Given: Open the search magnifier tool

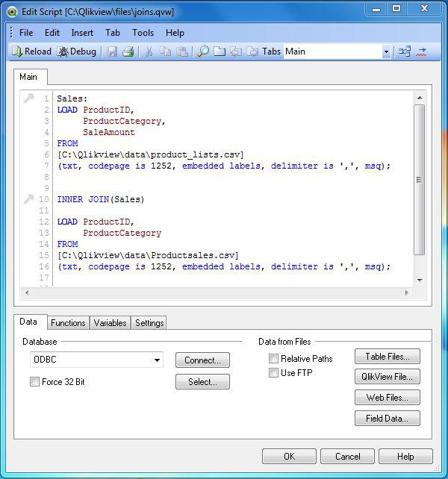Looking at the screenshot, I should click(x=203, y=51).
